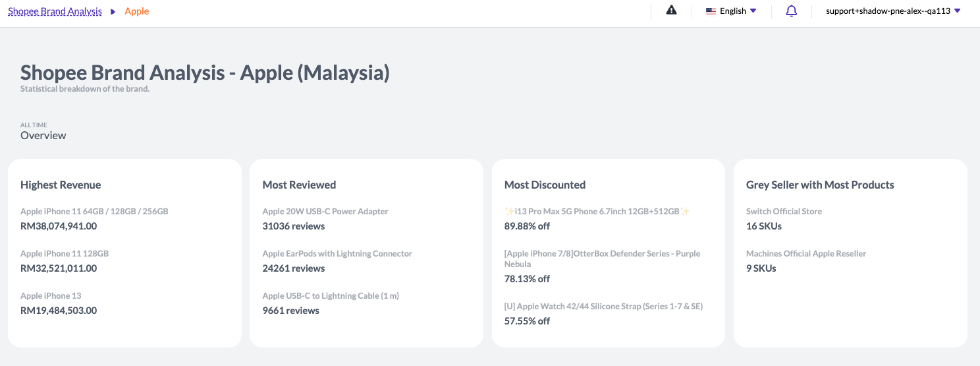This screenshot has width=980, height=366.
Task: Click the 57.55% off discount value
Action: pos(527,321)
